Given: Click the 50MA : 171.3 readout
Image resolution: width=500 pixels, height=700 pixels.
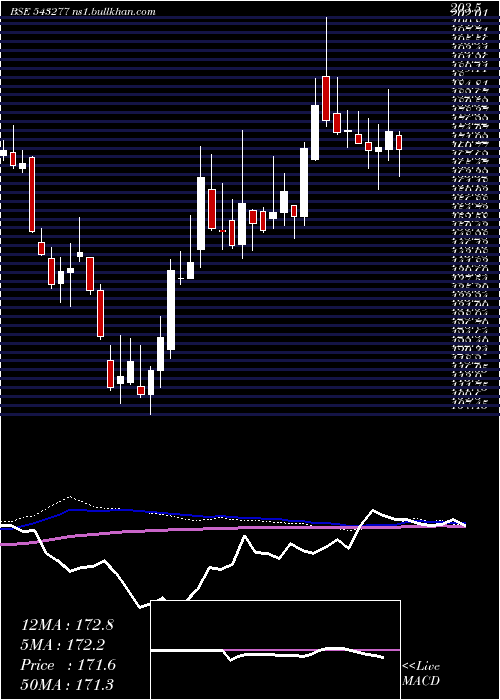Looking at the screenshot, I should pyautogui.click(x=68, y=685).
